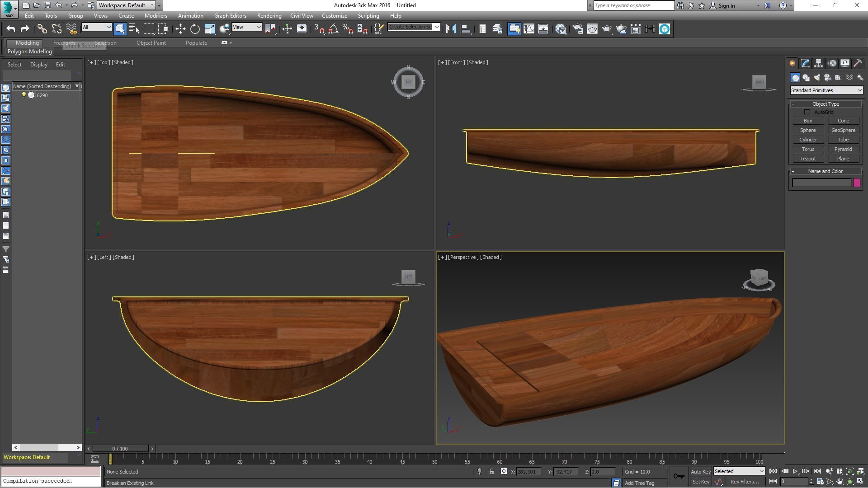Select the Select and Scale tool

pyautogui.click(x=209, y=29)
